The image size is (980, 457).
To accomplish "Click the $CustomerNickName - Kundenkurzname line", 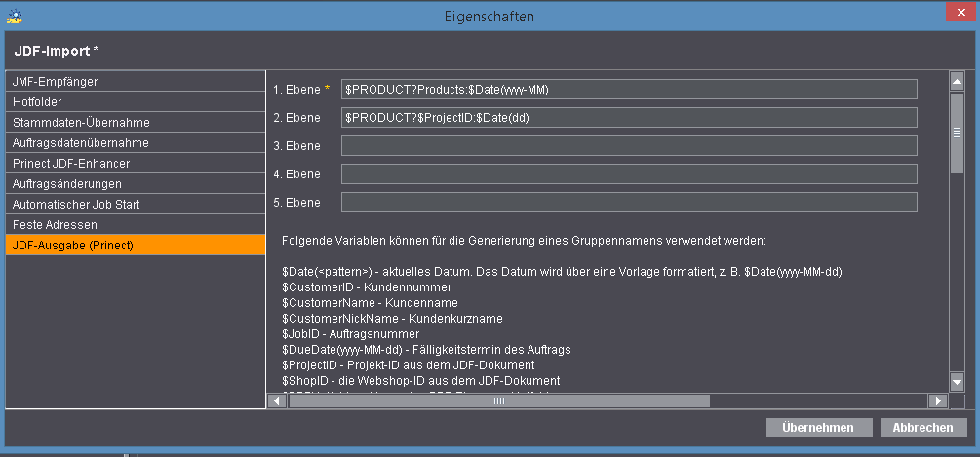I will point(393,319).
